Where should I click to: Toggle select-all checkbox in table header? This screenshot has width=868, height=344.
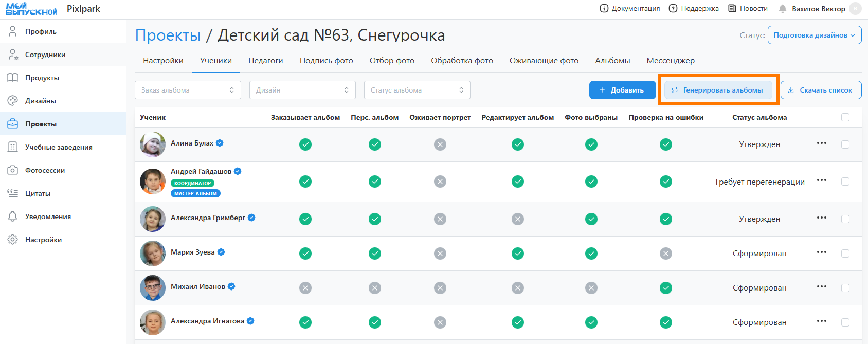845,117
